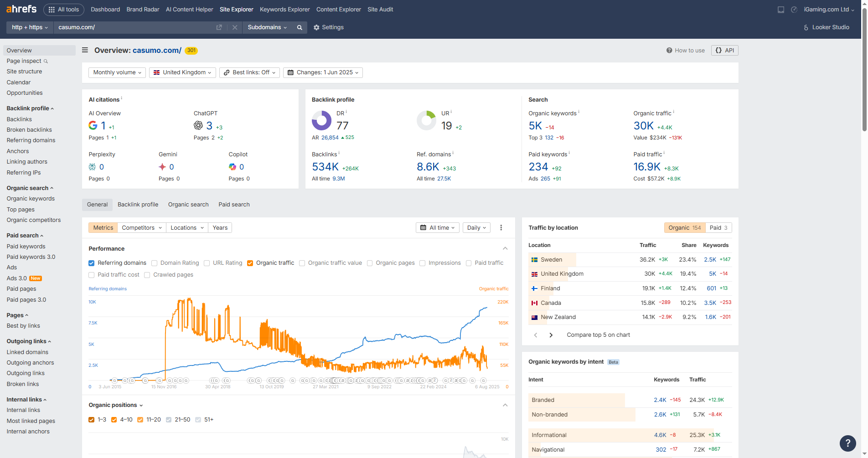868x458 pixels.
Task: Enable URL Rating checkbox
Action: 207,263
